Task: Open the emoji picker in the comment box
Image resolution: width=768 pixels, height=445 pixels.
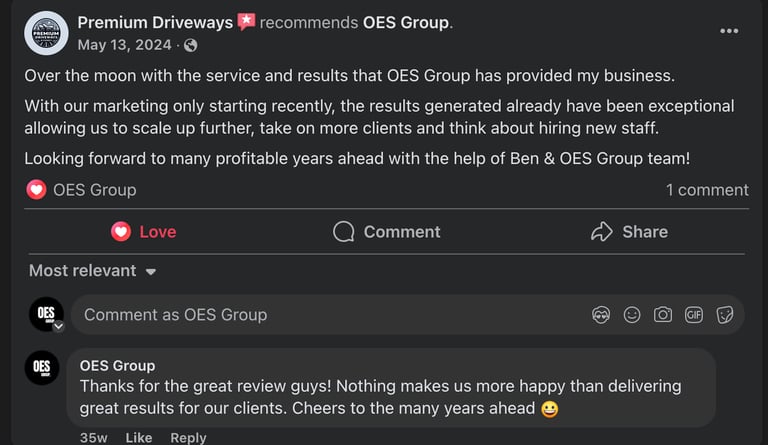Action: [632, 315]
